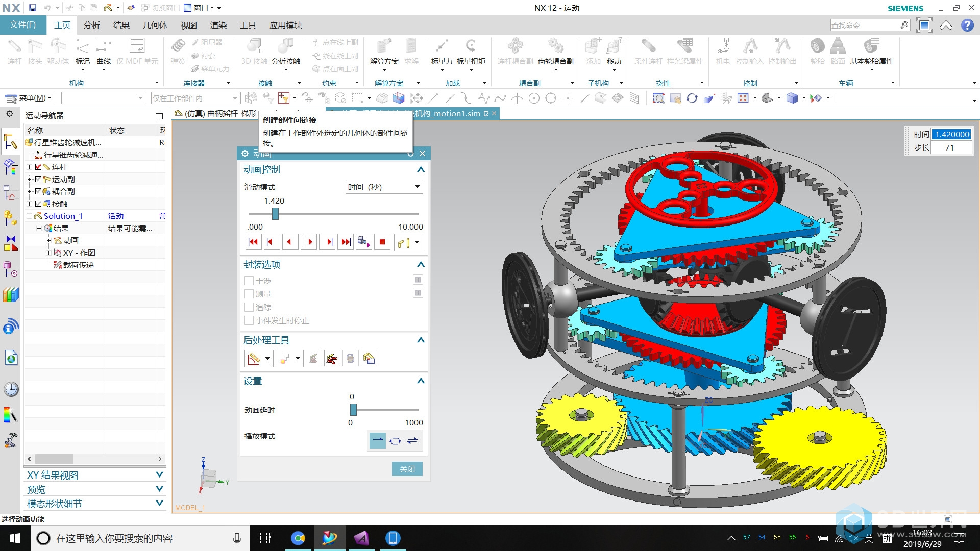The image size is (980, 551).
Task: Collapse the 设置 section
Action: [421, 381]
